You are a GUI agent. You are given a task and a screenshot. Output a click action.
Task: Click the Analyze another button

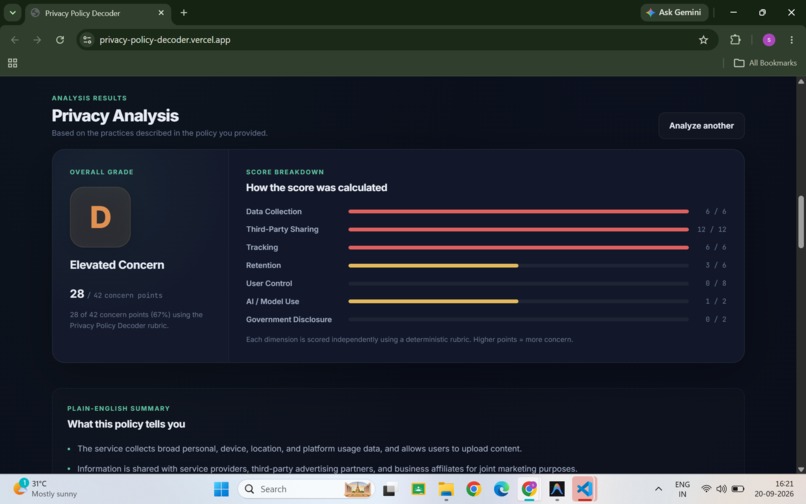(x=701, y=125)
